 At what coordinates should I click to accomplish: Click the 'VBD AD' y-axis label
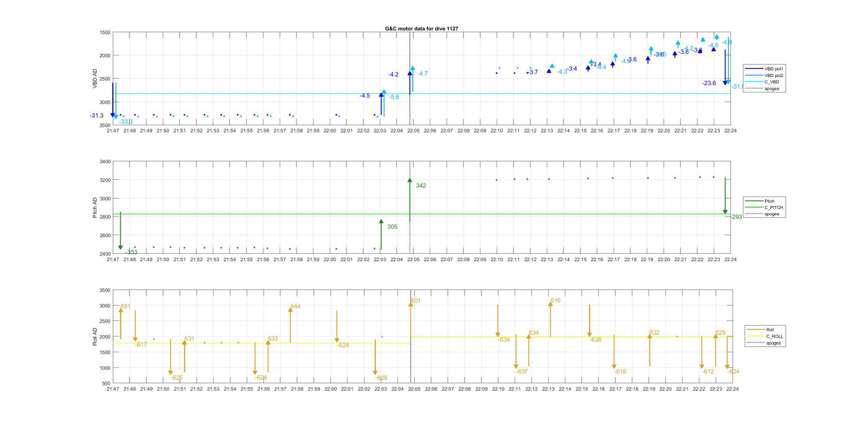point(95,79)
